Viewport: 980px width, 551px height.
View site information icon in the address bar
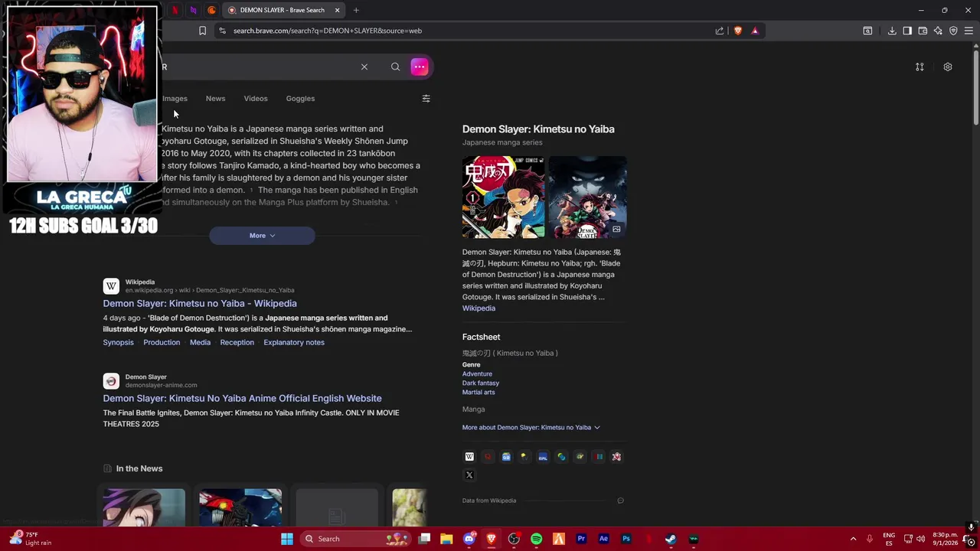pyautogui.click(x=222, y=31)
